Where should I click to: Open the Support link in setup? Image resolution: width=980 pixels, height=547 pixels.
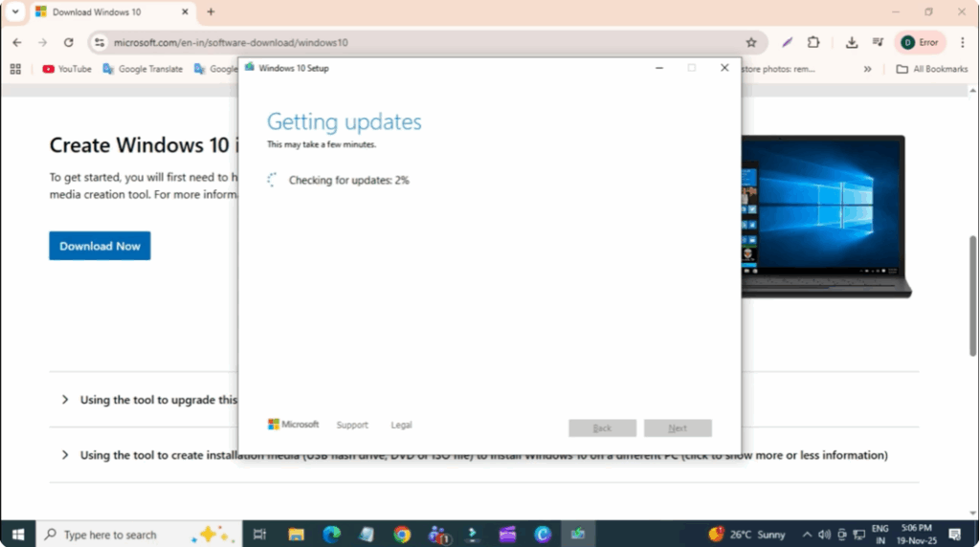(x=352, y=425)
